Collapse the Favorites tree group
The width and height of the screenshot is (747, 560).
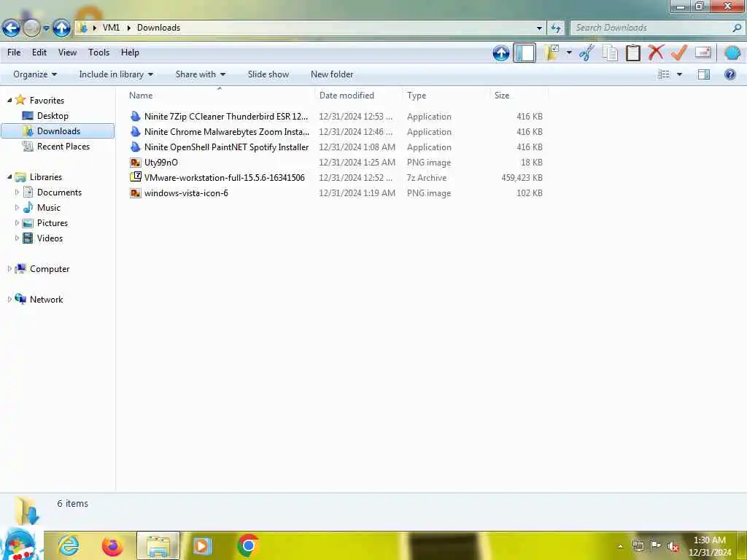point(9,100)
